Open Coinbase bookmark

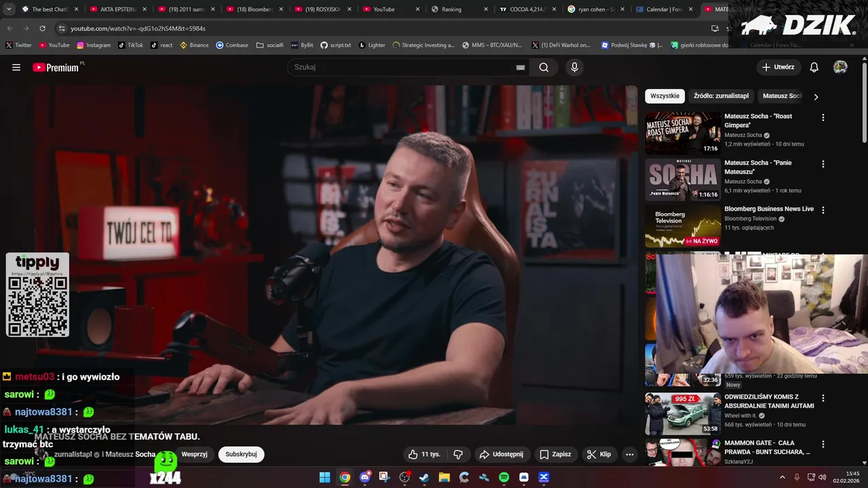pos(232,45)
